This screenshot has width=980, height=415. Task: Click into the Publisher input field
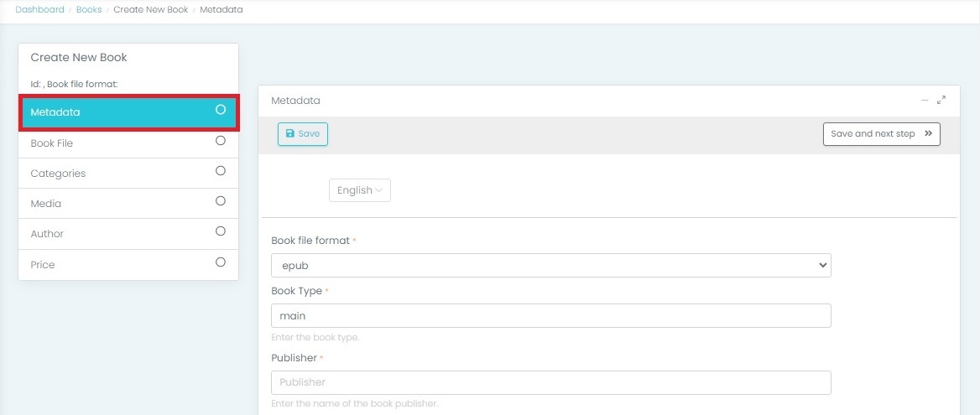pos(550,382)
